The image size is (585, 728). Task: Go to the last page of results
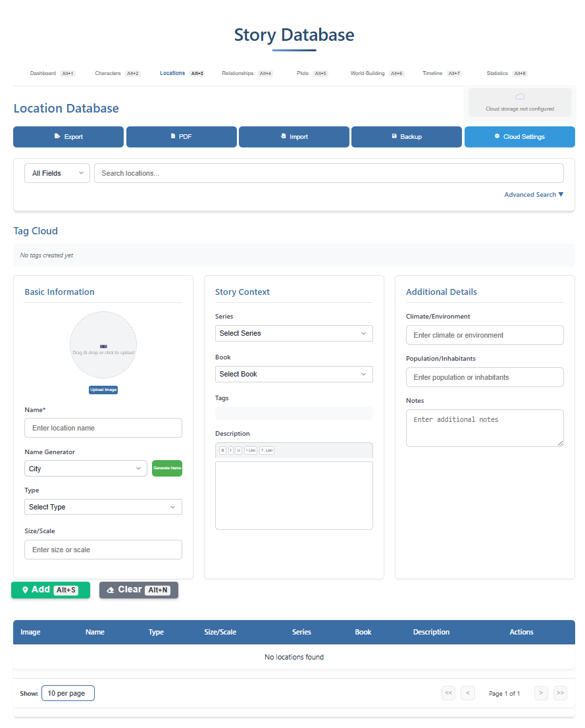point(560,693)
